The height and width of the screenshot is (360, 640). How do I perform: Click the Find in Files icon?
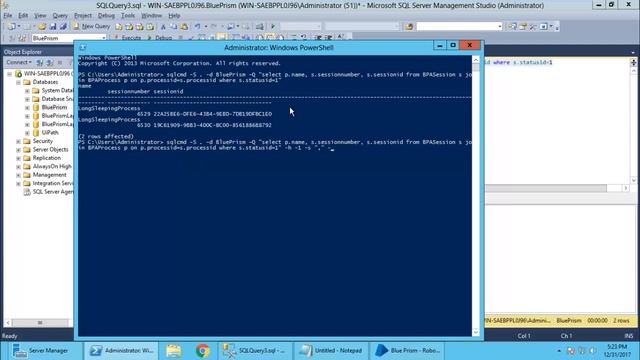[409, 27]
